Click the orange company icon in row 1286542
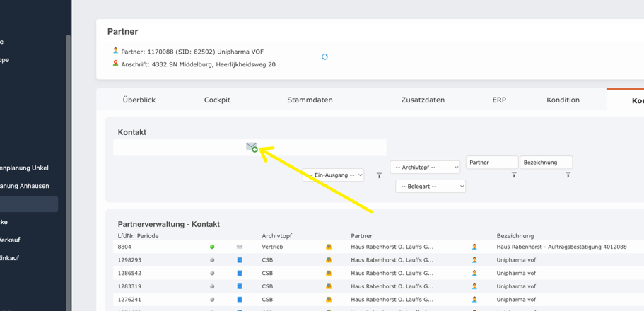 [329, 274]
